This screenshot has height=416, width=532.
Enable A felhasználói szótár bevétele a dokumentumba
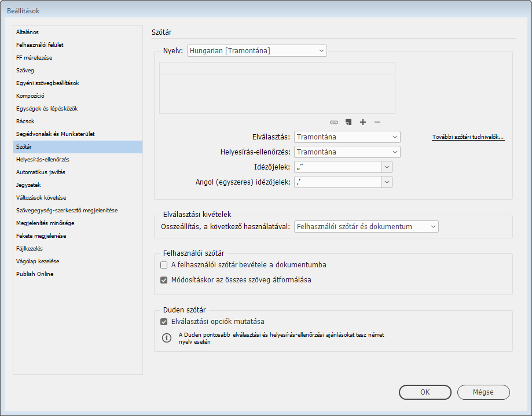[x=164, y=265]
